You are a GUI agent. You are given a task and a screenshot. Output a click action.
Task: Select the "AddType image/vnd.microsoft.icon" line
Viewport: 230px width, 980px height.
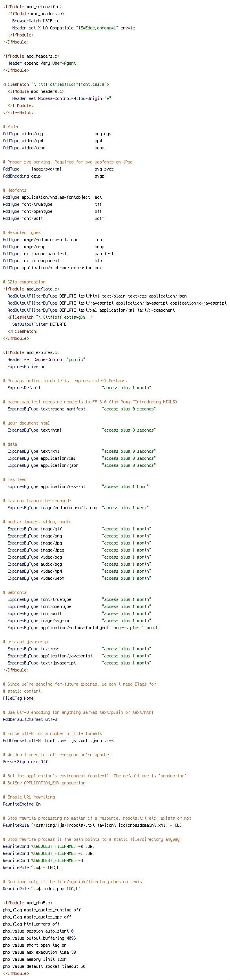click(x=52, y=240)
